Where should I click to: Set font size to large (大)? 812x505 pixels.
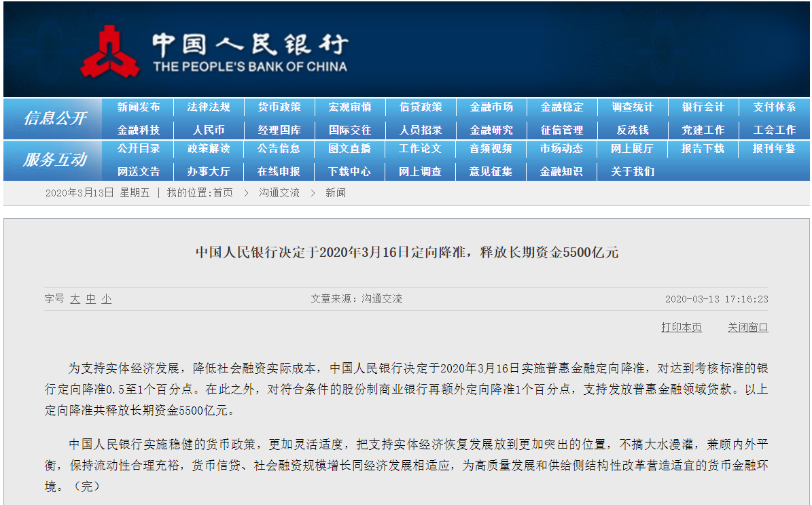pos(75,299)
